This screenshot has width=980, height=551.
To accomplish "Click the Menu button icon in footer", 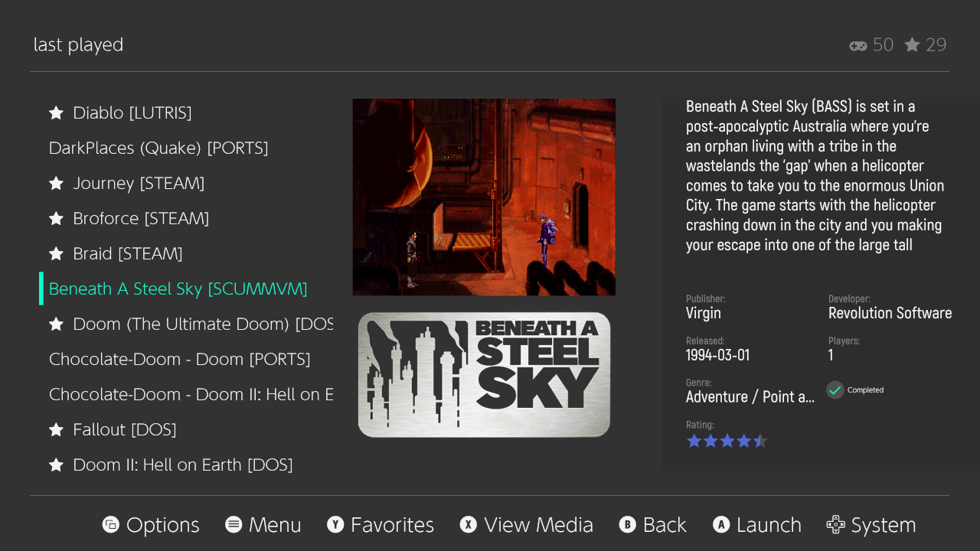I will point(234,525).
